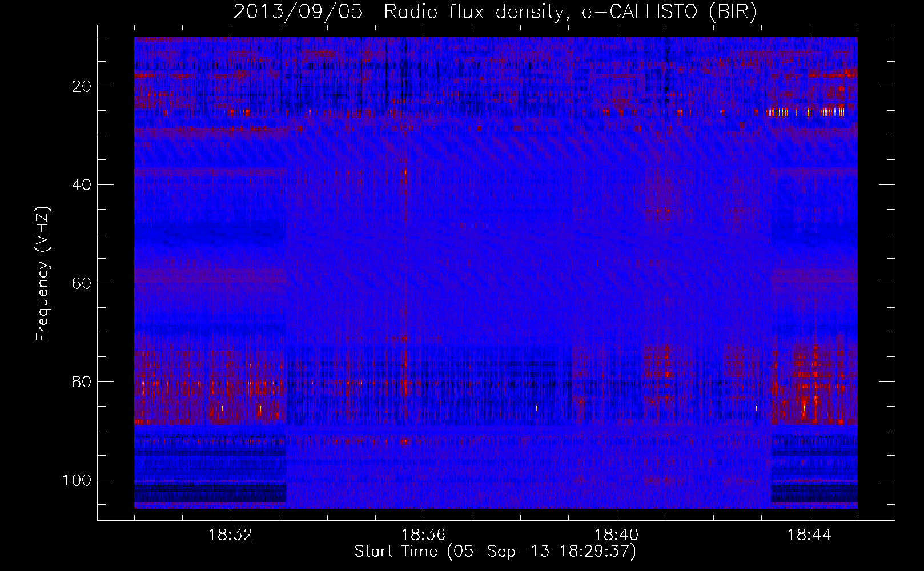Click the 40 frequency tick label
The width and height of the screenshot is (924, 571).
coord(82,185)
